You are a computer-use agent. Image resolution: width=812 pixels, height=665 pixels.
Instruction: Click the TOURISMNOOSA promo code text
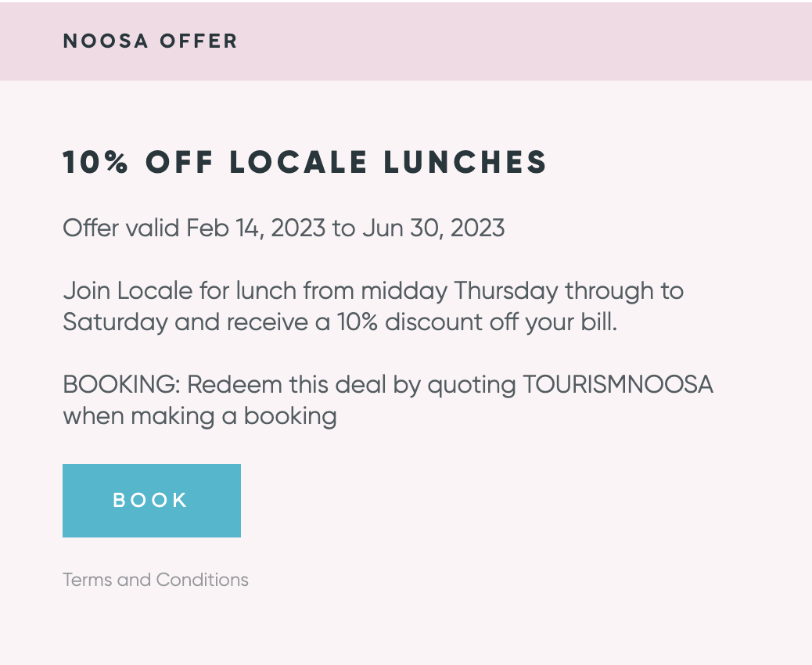click(x=618, y=385)
